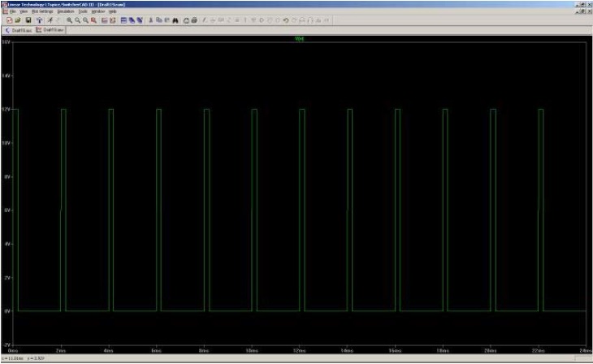This screenshot has height=364, width=593.
Task: Click the Redo arrow icon
Action: tap(294, 20)
